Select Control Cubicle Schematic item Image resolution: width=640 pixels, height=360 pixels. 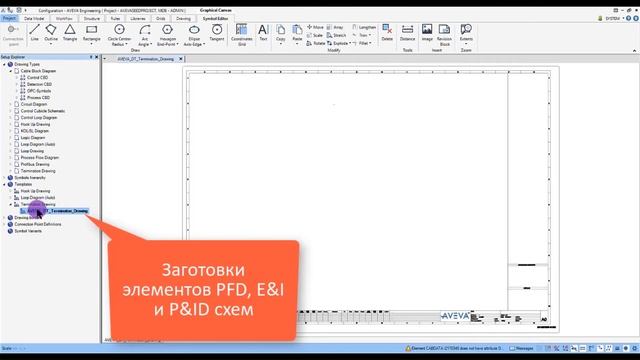[x=43, y=111]
